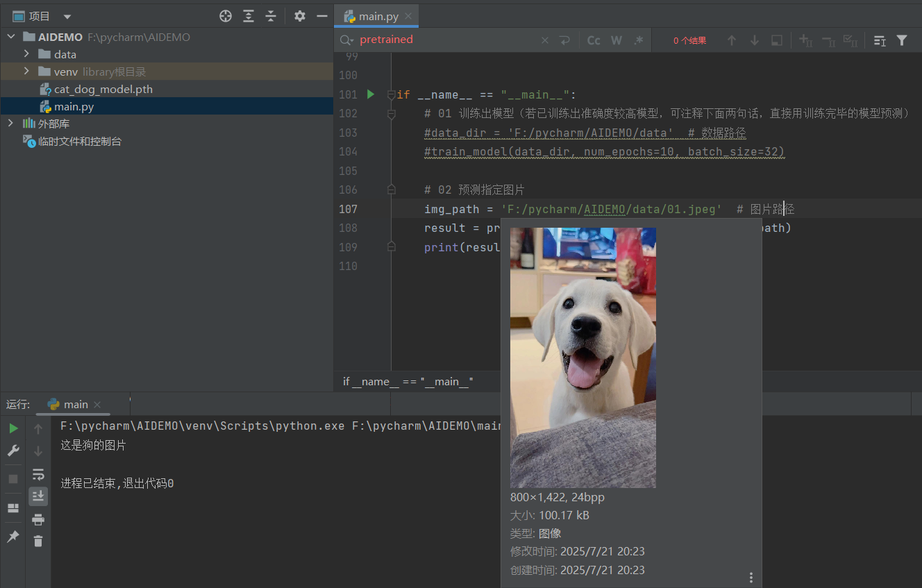
Task: Unselect occurrence icon in search bar
Action: 828,40
